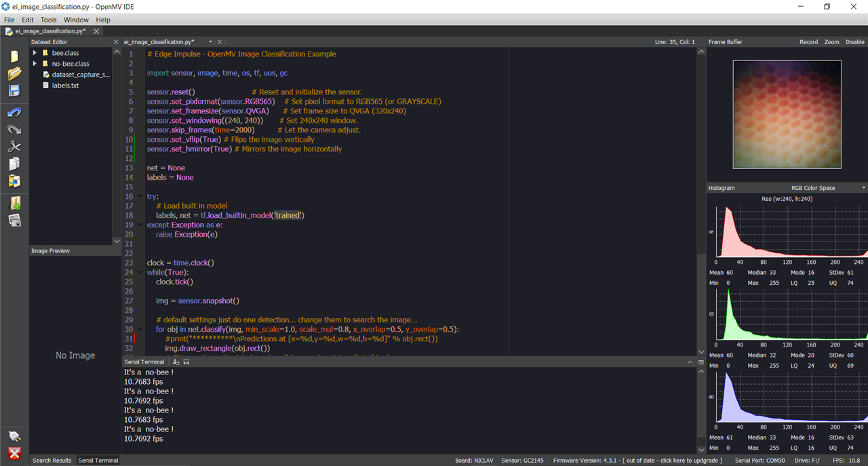Click the FPS: 10.8 status entry
Screen dimensions: 868x466
[846, 461]
